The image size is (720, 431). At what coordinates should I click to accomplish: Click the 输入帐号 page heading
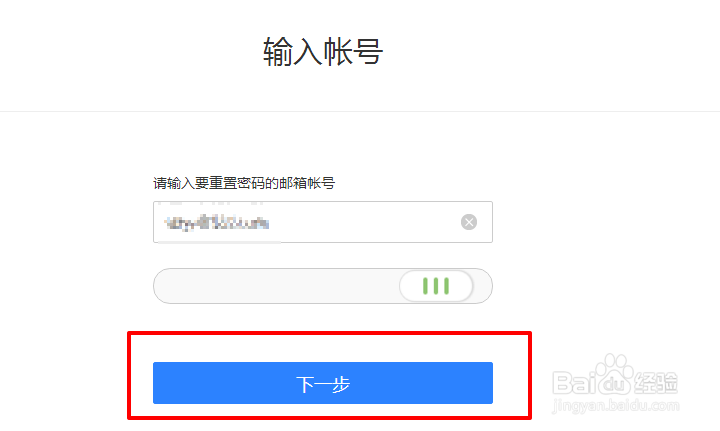coord(323,51)
